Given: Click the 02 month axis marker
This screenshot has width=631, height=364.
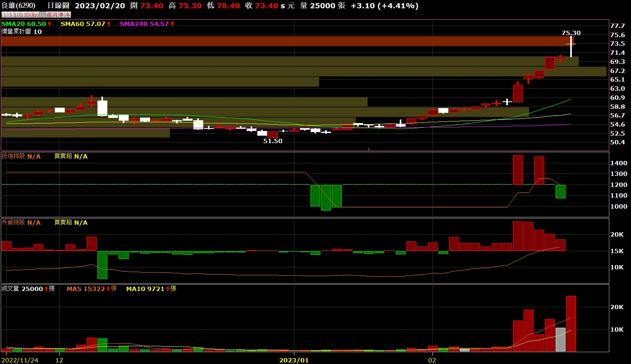Looking at the screenshot, I should tap(432, 360).
